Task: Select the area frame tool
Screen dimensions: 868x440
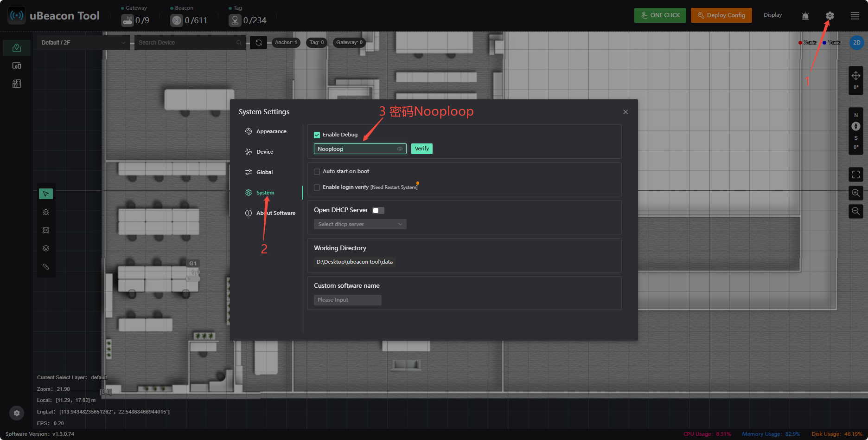Action: click(46, 230)
